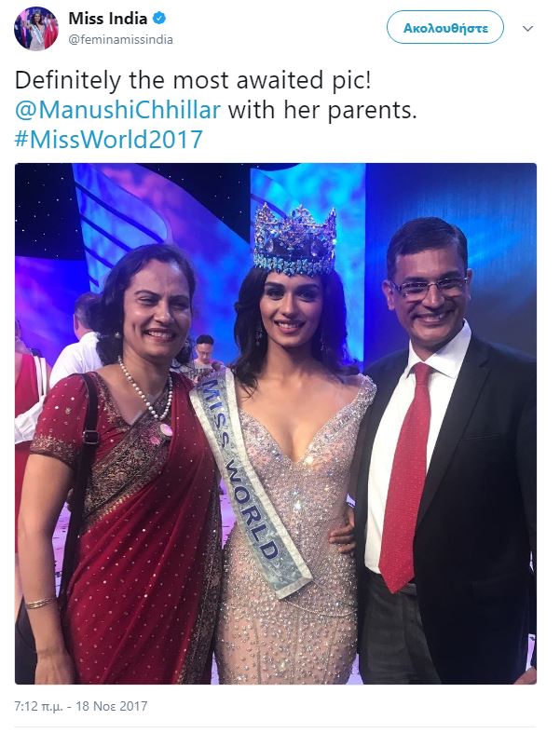Open the Miss India profile avatar
Image resolution: width=560 pixels, height=733 pixels.
click(36, 28)
